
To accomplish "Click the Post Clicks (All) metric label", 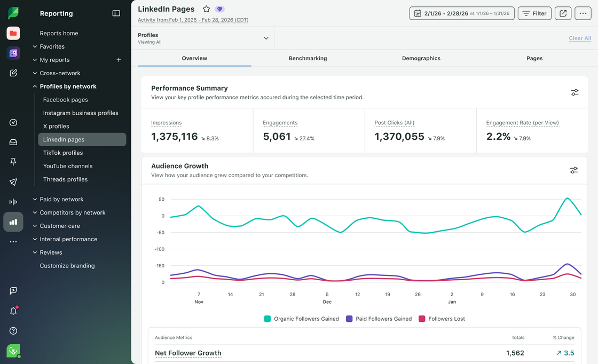I will pos(395,123).
